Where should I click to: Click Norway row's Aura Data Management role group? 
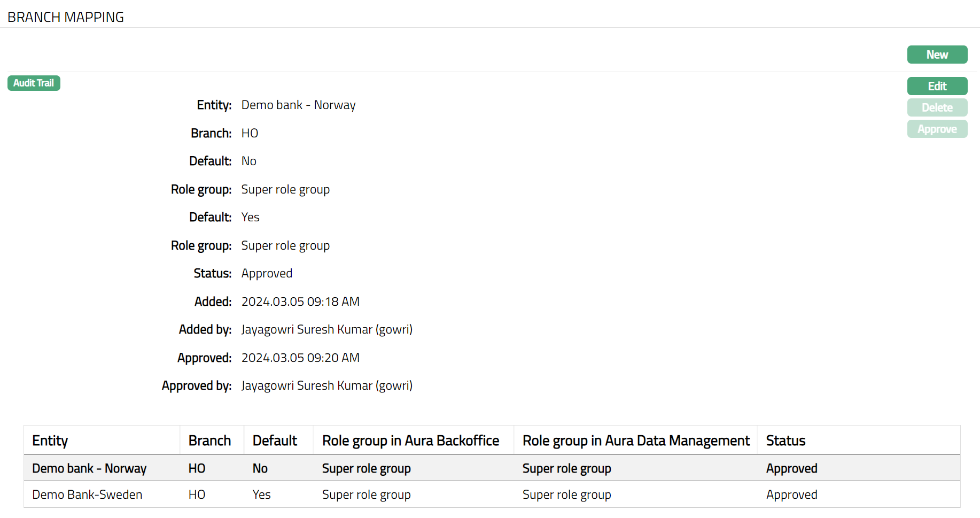(x=566, y=468)
